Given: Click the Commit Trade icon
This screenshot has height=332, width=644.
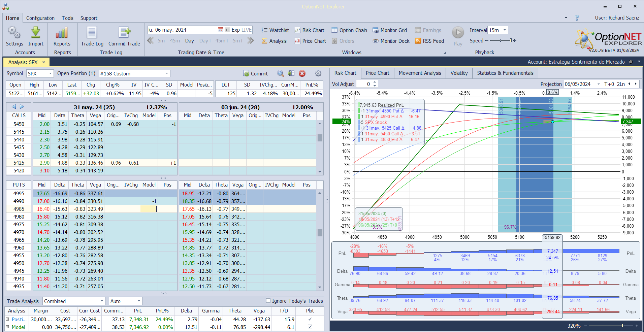Looking at the screenshot, I should tap(124, 33).
